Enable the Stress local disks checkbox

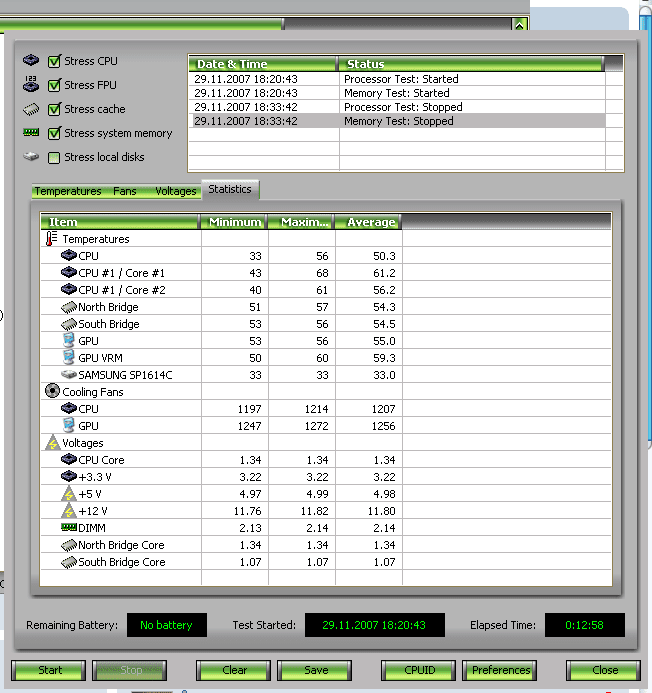54,157
